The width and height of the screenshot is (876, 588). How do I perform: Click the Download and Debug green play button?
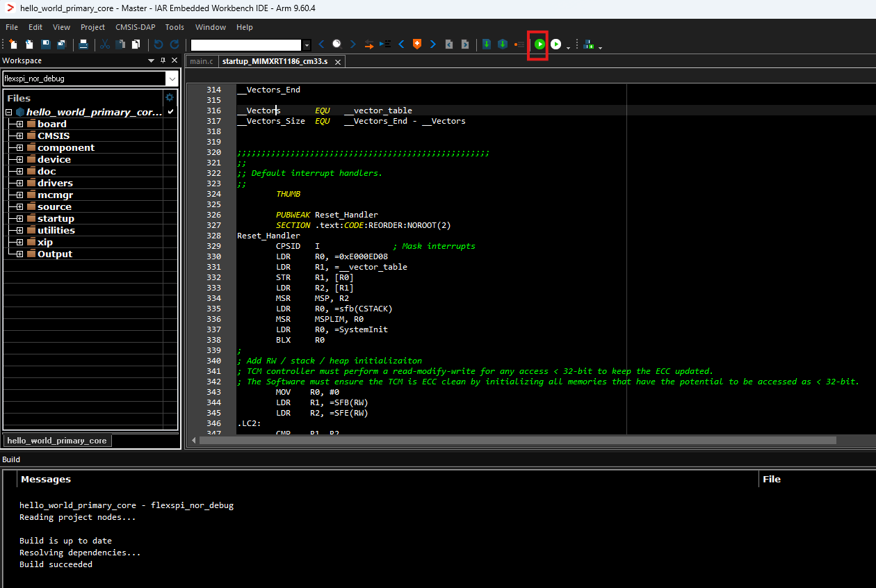coord(540,44)
